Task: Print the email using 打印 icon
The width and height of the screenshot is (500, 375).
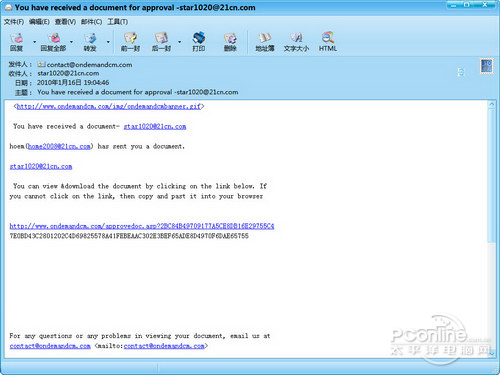Action: tap(199, 42)
